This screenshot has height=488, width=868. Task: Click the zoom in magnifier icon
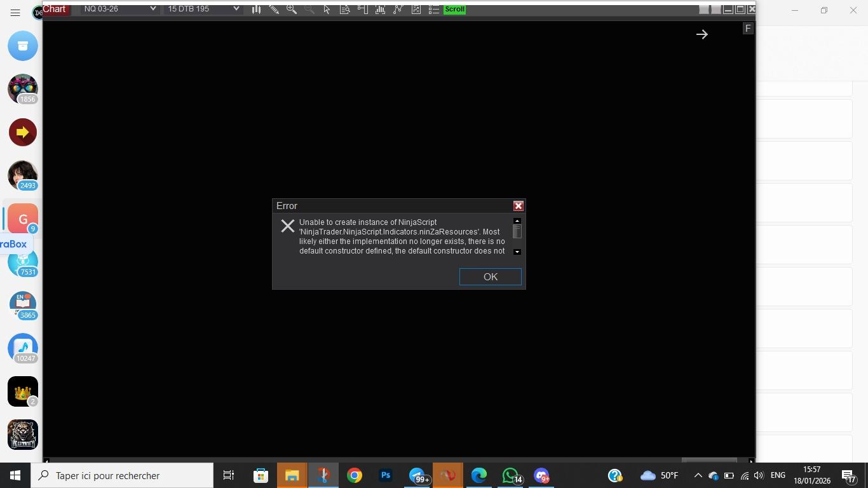(x=292, y=10)
